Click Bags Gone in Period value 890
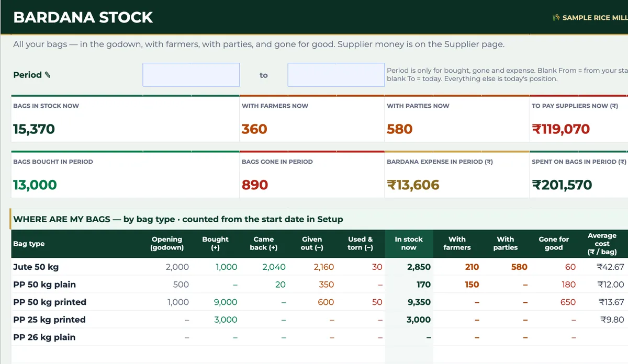628x364 pixels. point(255,185)
